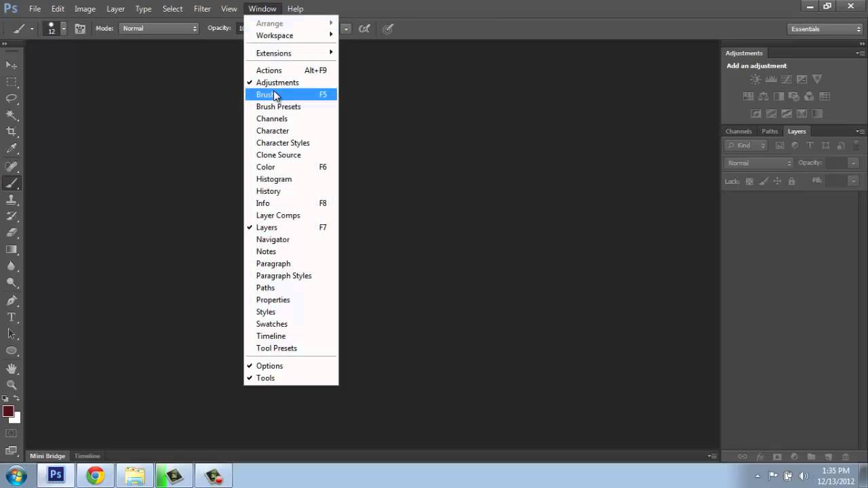Image resolution: width=868 pixels, height=488 pixels.
Task: Select the Ellipse shape tool
Action: click(x=12, y=351)
